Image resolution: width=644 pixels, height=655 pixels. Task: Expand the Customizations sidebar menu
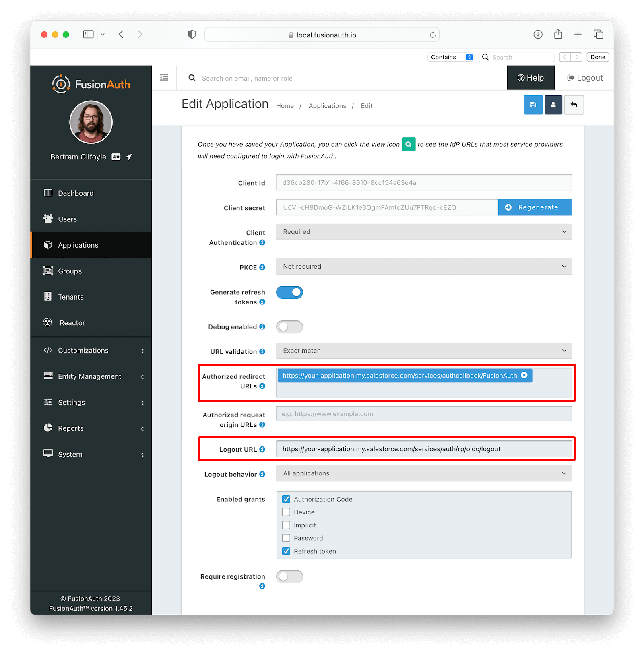(91, 351)
